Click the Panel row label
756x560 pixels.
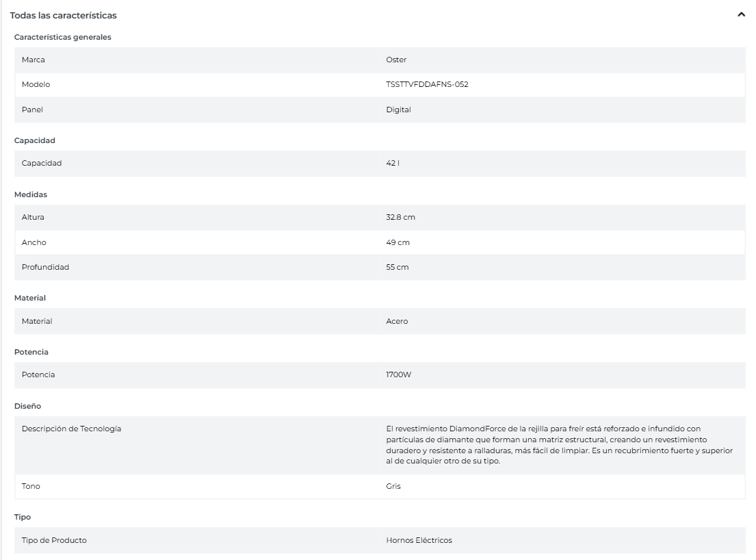[32, 110]
